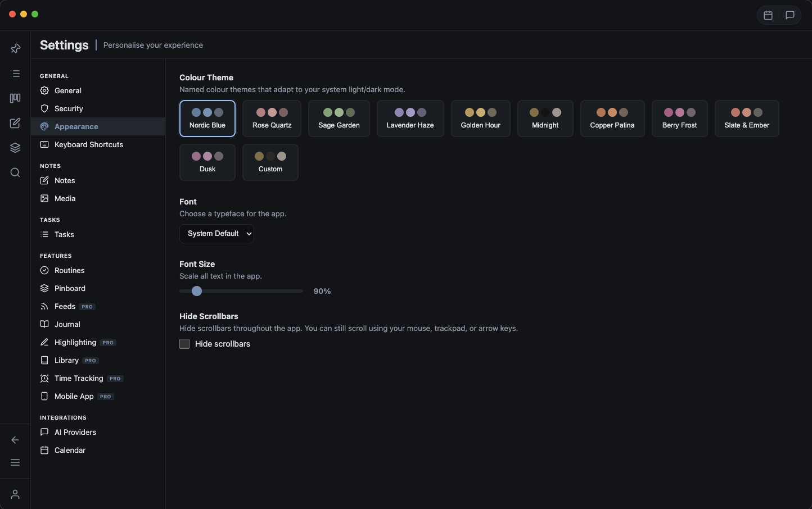This screenshot has height=509, width=812.
Task: Click the back arrow icon in rail
Action: point(15,440)
